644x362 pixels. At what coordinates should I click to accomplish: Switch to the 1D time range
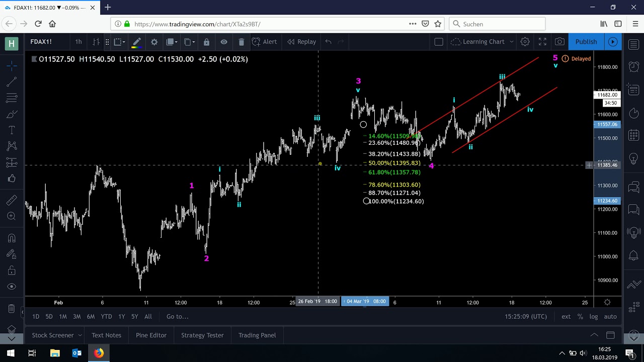36,316
